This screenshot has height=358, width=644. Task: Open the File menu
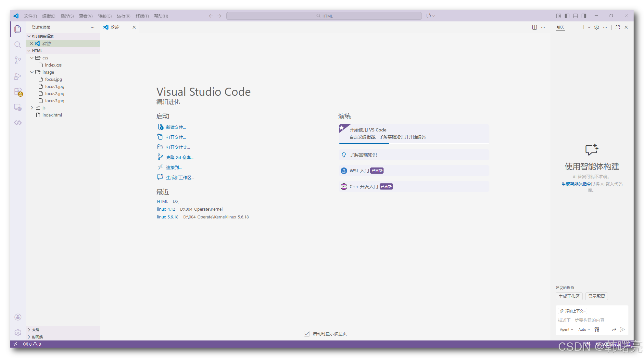click(30, 16)
